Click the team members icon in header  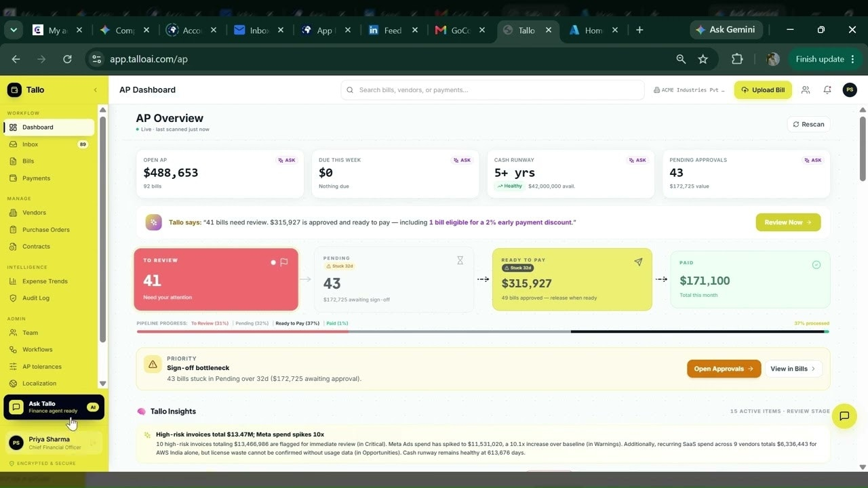pyautogui.click(x=806, y=90)
